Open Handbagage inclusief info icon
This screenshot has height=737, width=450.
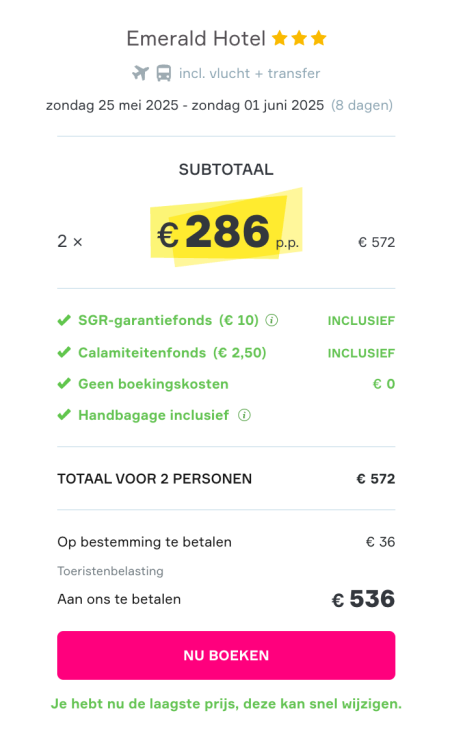pos(244,415)
